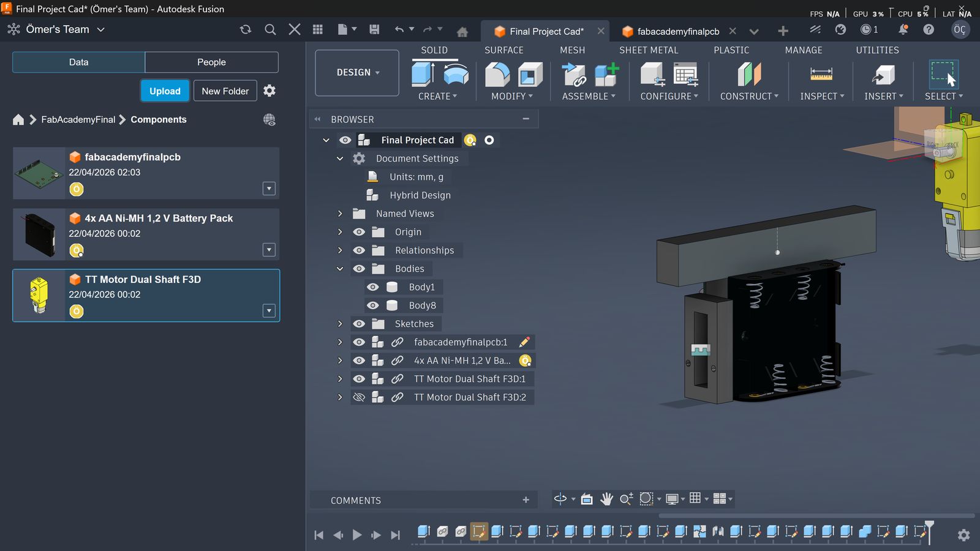Image resolution: width=980 pixels, height=551 pixels.
Task: Switch to the MESH tab
Action: pos(573,50)
